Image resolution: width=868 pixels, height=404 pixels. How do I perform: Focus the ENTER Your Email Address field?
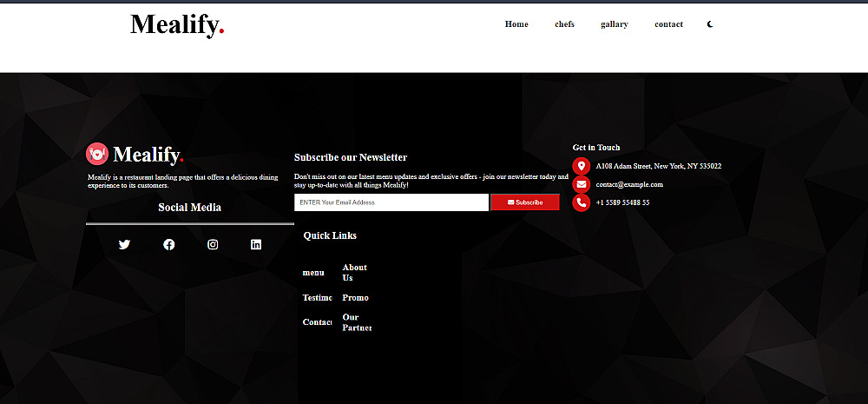coord(391,202)
